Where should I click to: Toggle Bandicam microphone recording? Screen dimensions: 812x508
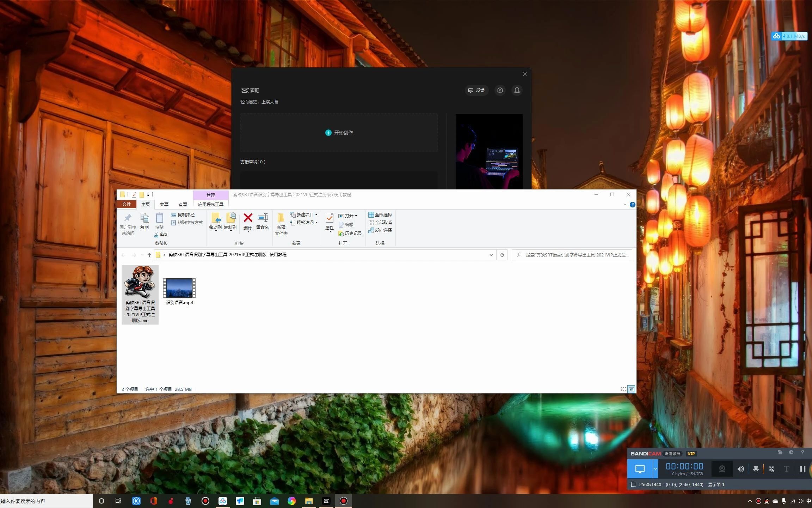click(x=756, y=469)
